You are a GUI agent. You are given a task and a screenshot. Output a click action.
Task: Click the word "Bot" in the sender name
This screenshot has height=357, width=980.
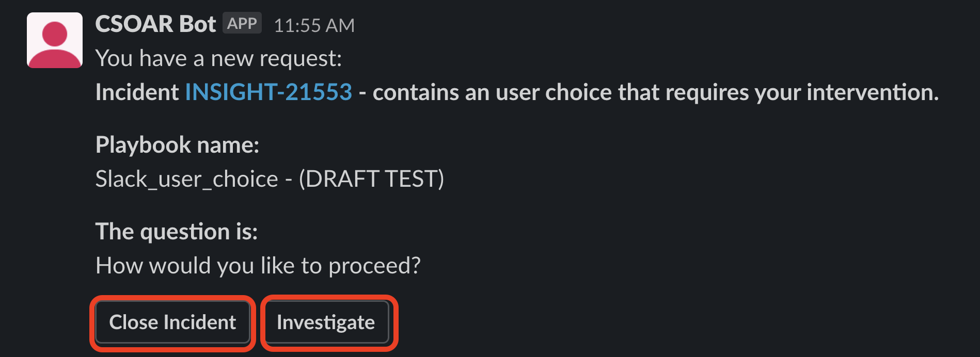(x=197, y=24)
